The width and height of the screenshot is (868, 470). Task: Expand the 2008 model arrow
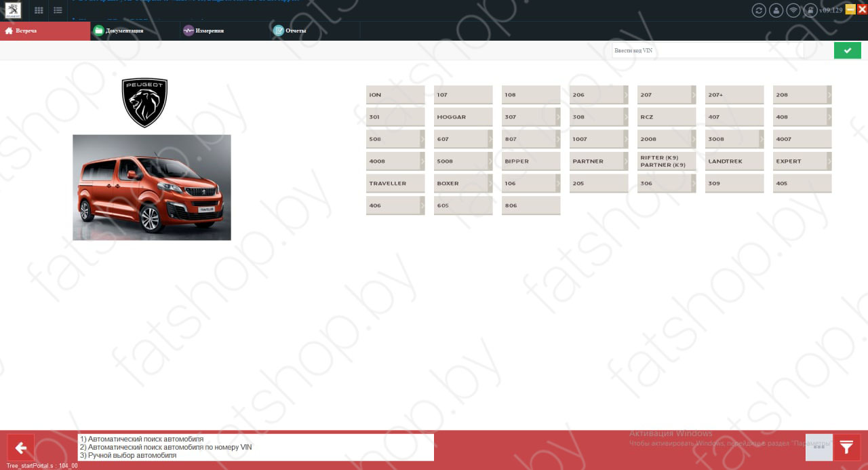(694, 139)
